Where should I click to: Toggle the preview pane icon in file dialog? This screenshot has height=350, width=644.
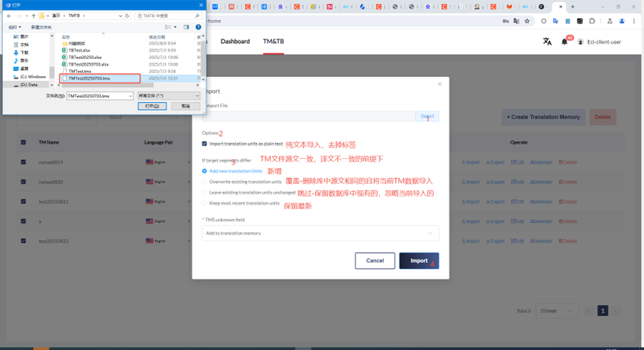click(186, 27)
